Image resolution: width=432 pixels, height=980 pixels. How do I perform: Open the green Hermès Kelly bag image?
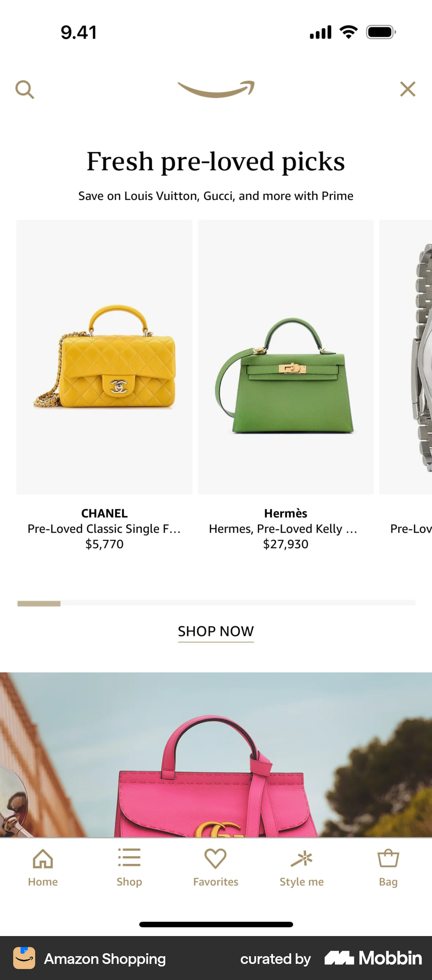[x=286, y=357]
